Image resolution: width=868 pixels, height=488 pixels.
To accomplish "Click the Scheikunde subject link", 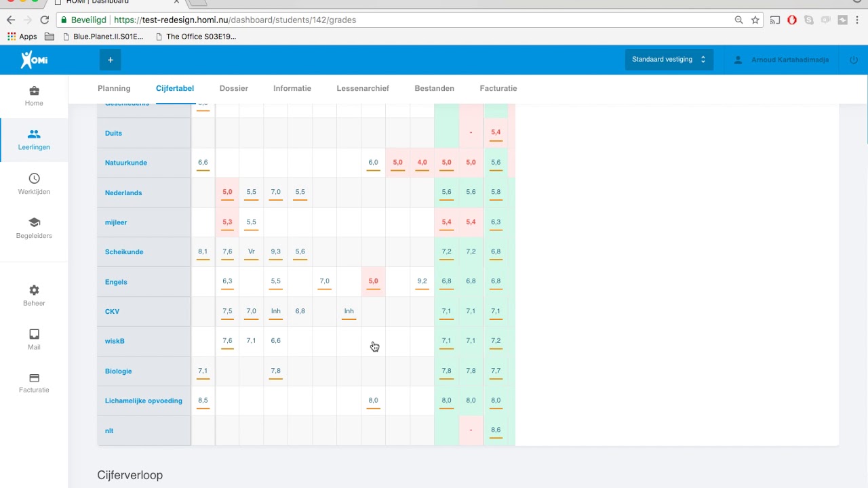I will click(124, 252).
